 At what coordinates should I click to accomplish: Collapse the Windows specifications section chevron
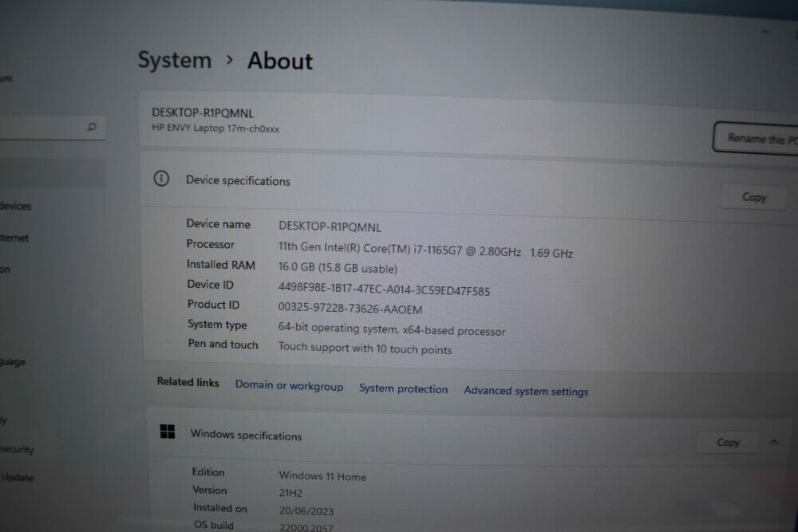click(773, 442)
